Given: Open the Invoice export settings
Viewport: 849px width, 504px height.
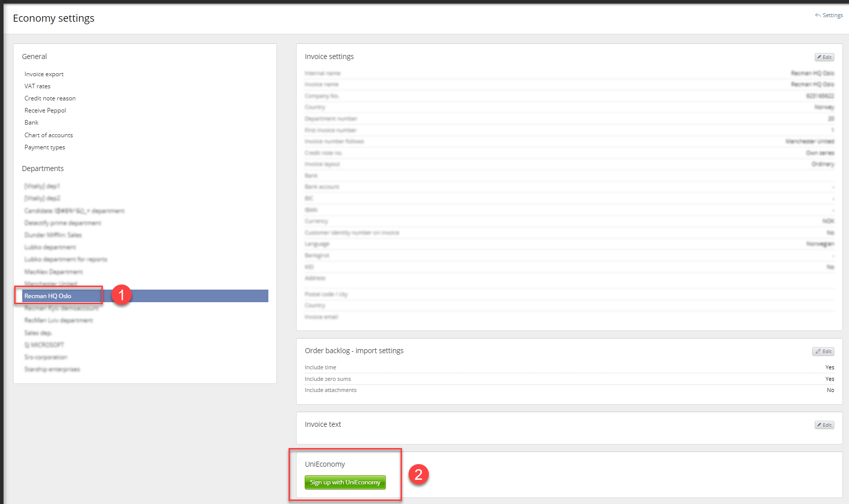Looking at the screenshot, I should [44, 74].
